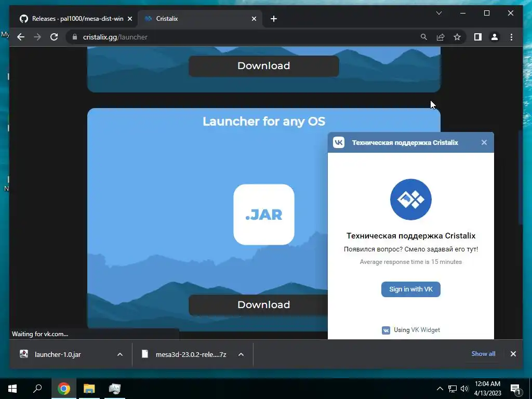Close the Cristalix tab

254,19
